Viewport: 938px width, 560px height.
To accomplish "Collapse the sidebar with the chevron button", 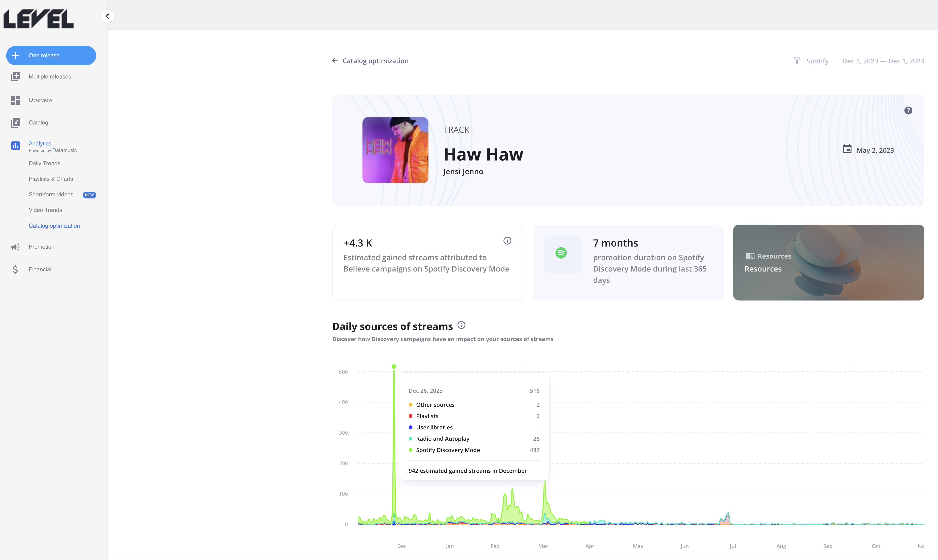I will 107,16.
